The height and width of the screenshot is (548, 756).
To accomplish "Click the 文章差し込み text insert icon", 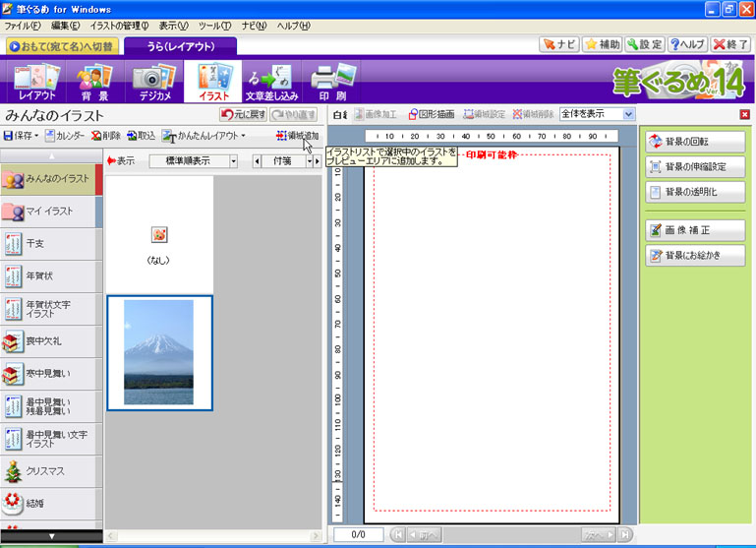I will 271,82.
